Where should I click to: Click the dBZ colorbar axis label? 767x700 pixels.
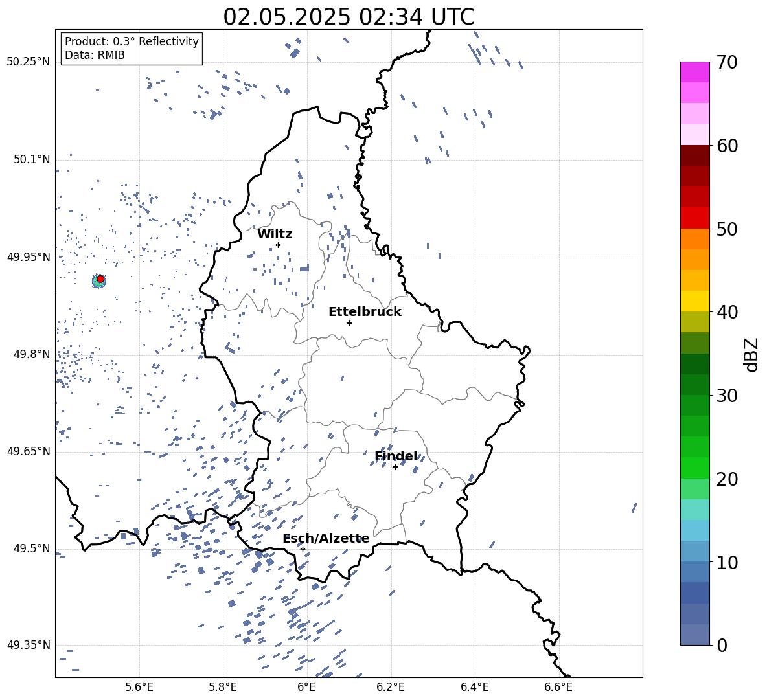tap(751, 354)
